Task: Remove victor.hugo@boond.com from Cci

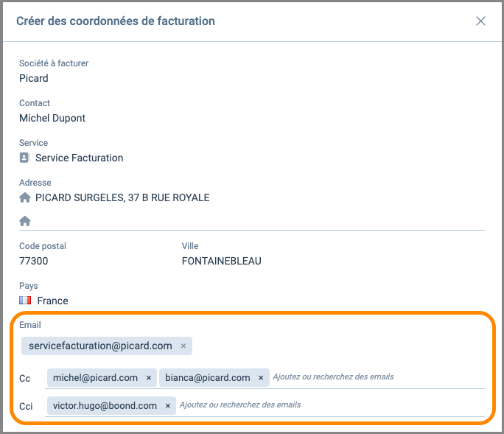Action: click(168, 406)
